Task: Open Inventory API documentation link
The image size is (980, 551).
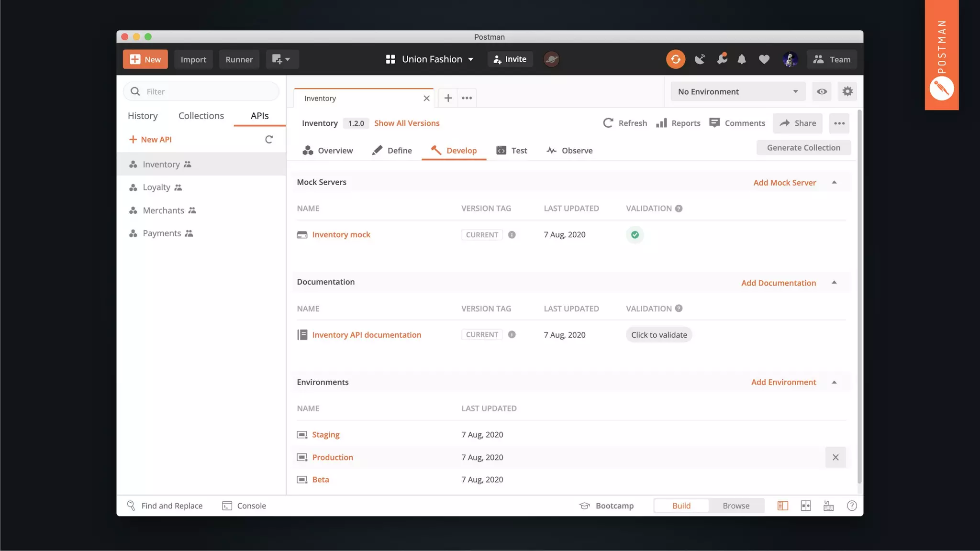Action: click(367, 335)
